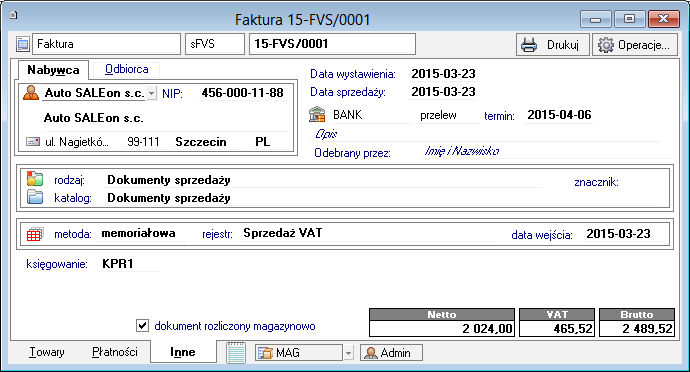Click the colored folder icon next to rodzaj

coord(35,179)
